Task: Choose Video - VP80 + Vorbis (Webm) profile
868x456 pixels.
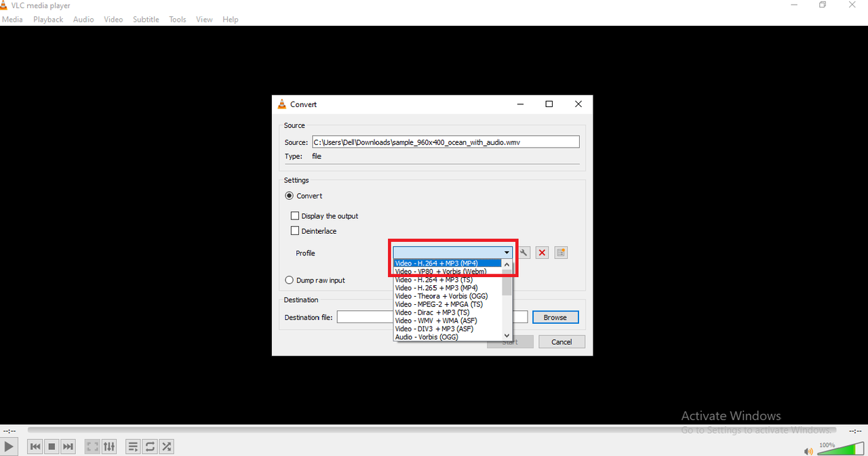Action: 448,272
